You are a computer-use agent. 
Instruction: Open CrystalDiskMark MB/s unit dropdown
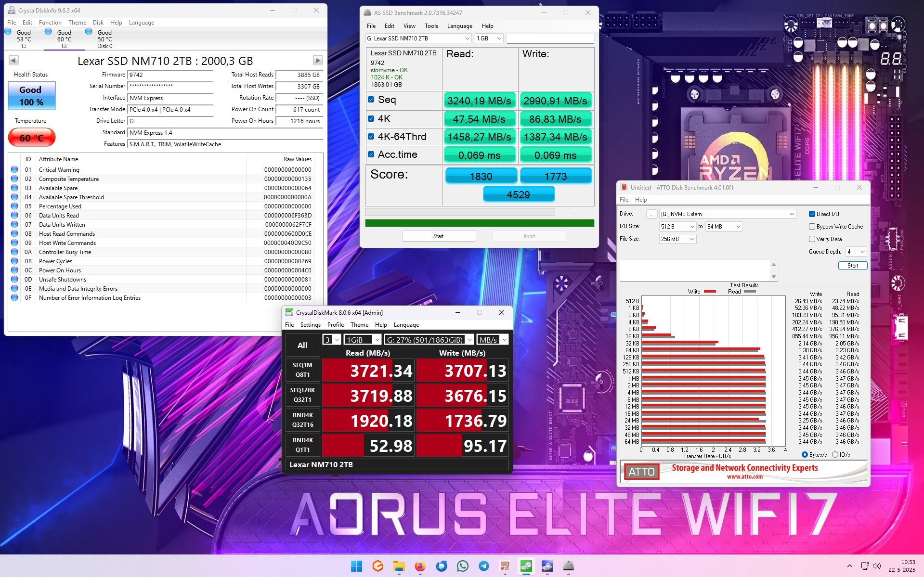(x=493, y=340)
